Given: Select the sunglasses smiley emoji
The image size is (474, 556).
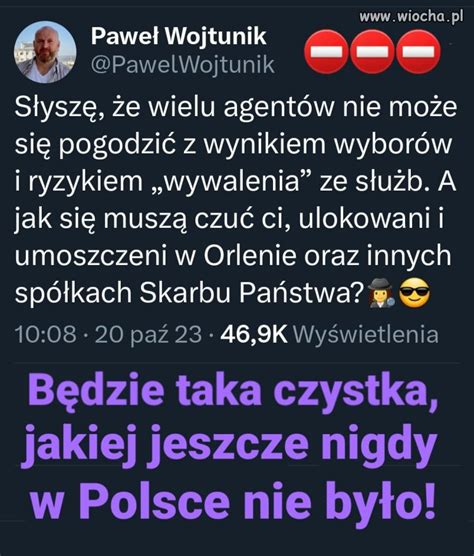Looking at the screenshot, I should pyautogui.click(x=415, y=293).
